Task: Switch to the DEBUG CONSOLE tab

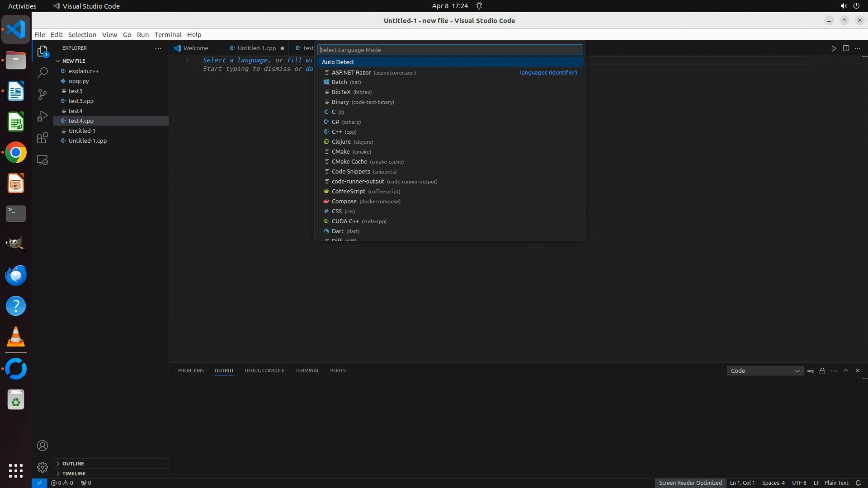Action: tap(264, 371)
